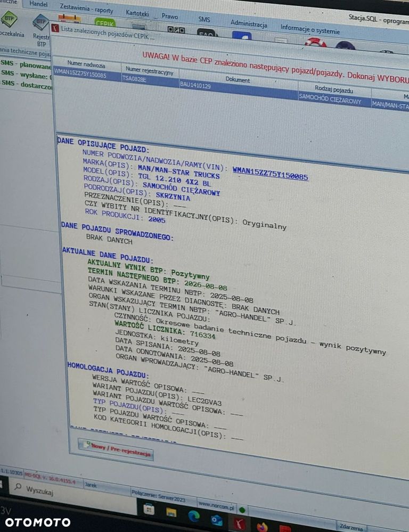Open the VIN link WMAN15ZZ75Y150085
The height and width of the screenshot is (532, 409).
[x=270, y=174]
